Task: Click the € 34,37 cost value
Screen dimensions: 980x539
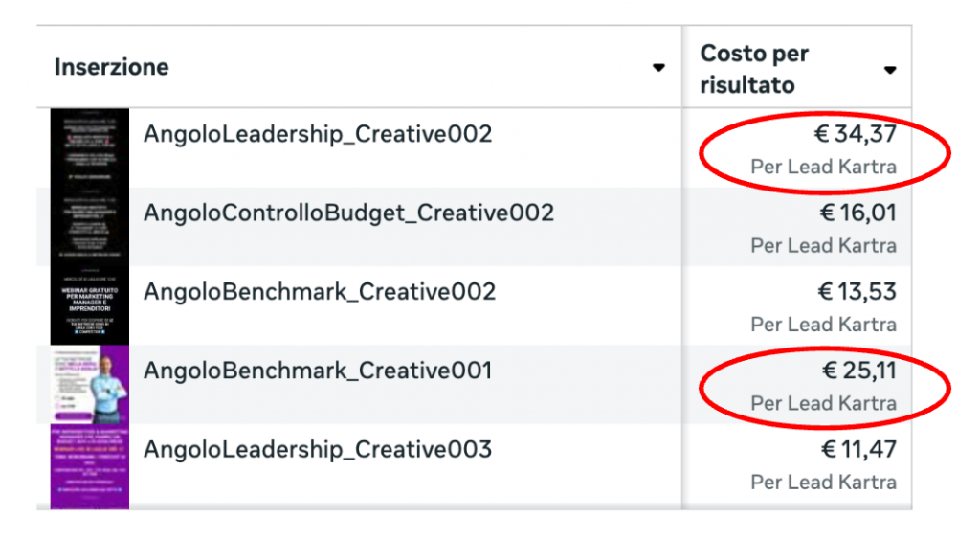Action: [x=857, y=134]
